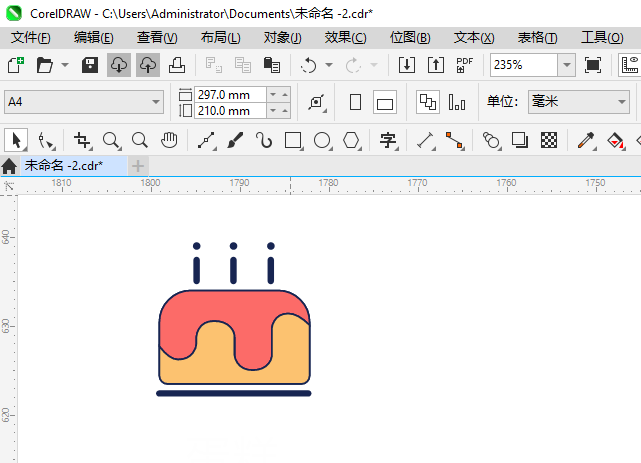The height and width of the screenshot is (463, 641).
Task: Open the zoom level dropdown arrow
Action: tap(567, 65)
